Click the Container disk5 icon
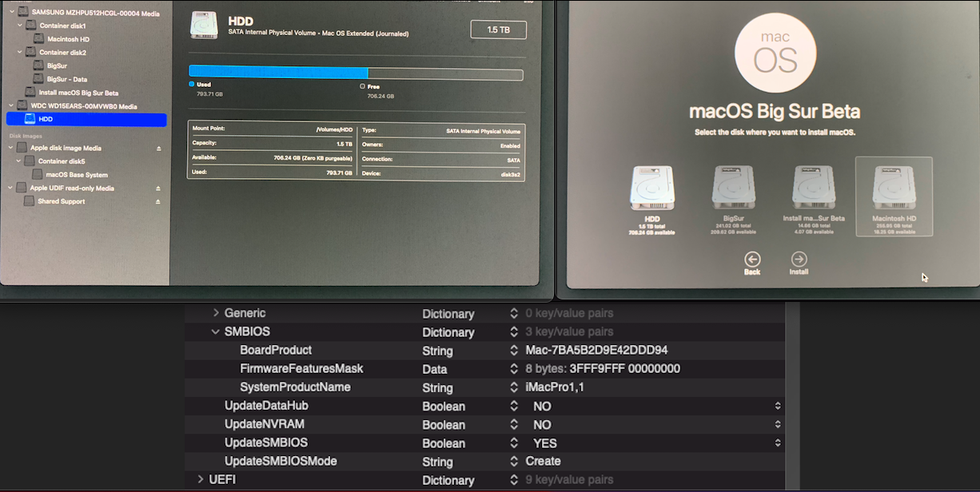The height and width of the screenshot is (492, 980). [30, 161]
